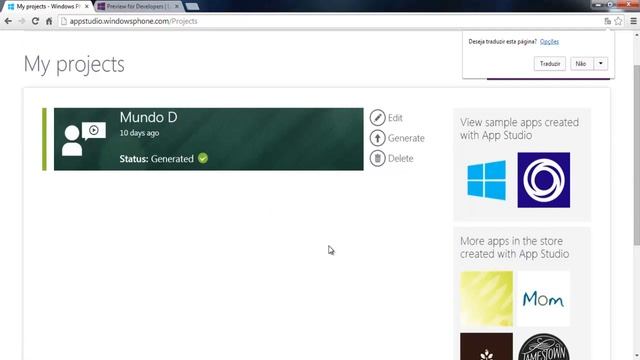Click the Não button
This screenshot has height=360, width=640.
[581, 64]
